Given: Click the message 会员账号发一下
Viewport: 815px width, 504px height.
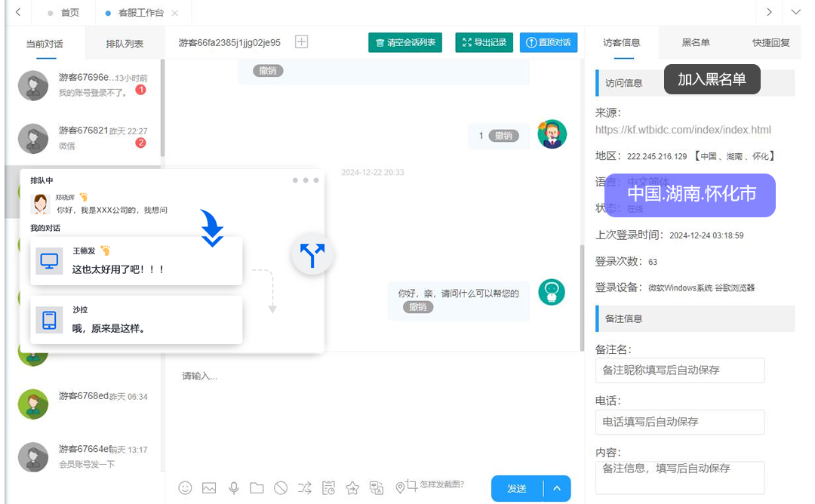Looking at the screenshot, I should 87,465.
